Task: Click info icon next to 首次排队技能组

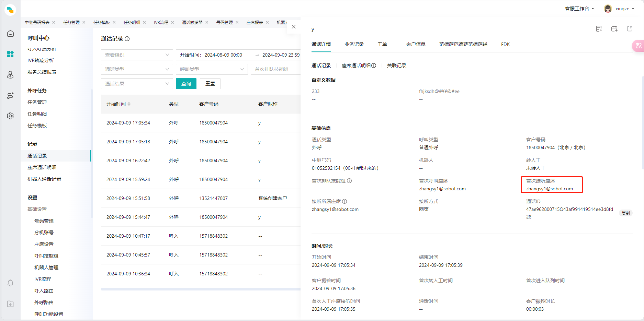Action: tap(349, 181)
